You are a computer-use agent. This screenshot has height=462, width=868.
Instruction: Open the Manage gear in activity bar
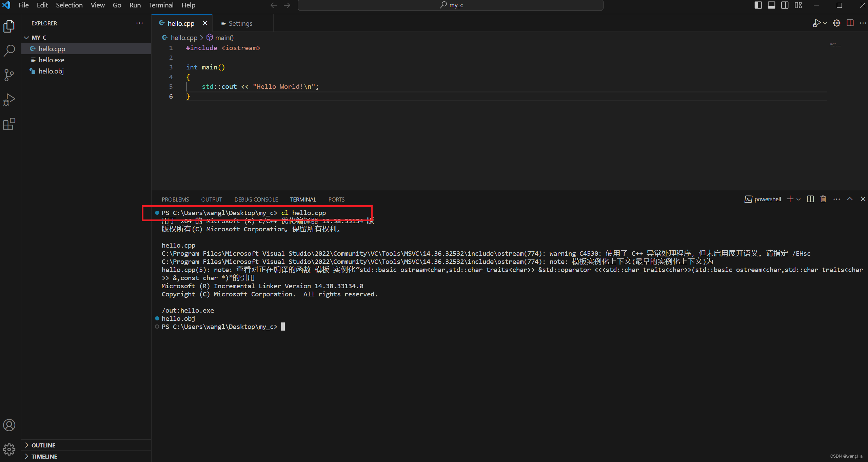pos(9,449)
